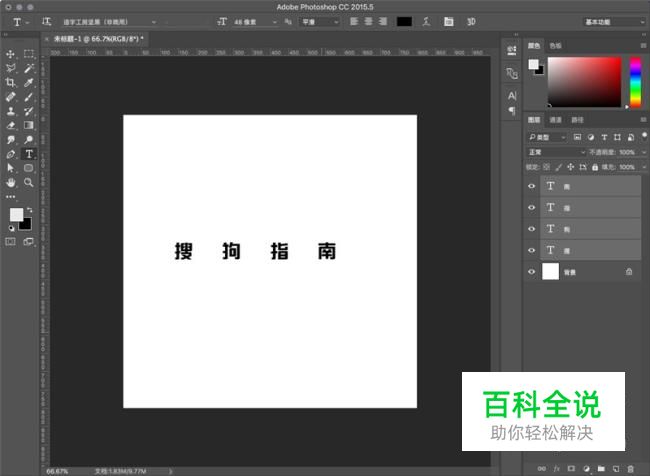Screen dimensions: 650x476
Task: Click the rainbow hue slider strip
Action: pos(635,80)
